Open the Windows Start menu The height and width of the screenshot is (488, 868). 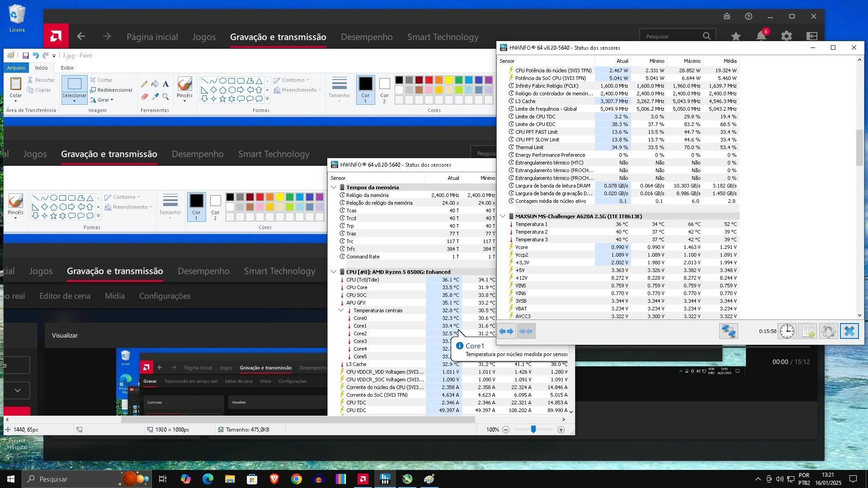(11, 479)
